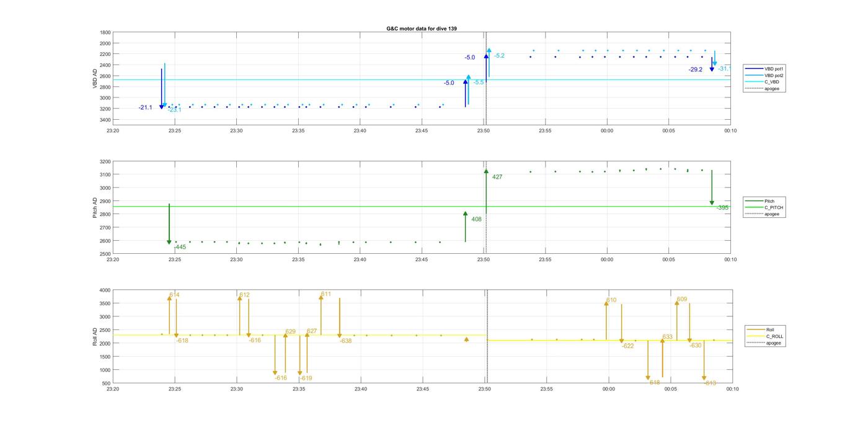The height and width of the screenshot is (430, 868).
Task: Click the "-613" roll data label
Action: 711,383
